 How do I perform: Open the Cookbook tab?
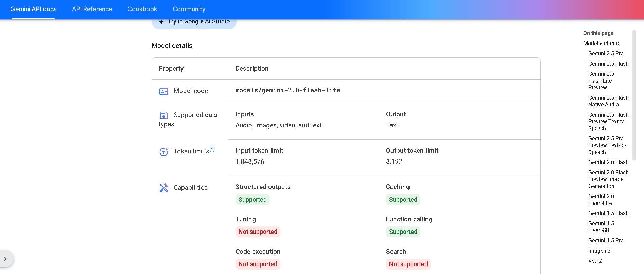point(142,9)
